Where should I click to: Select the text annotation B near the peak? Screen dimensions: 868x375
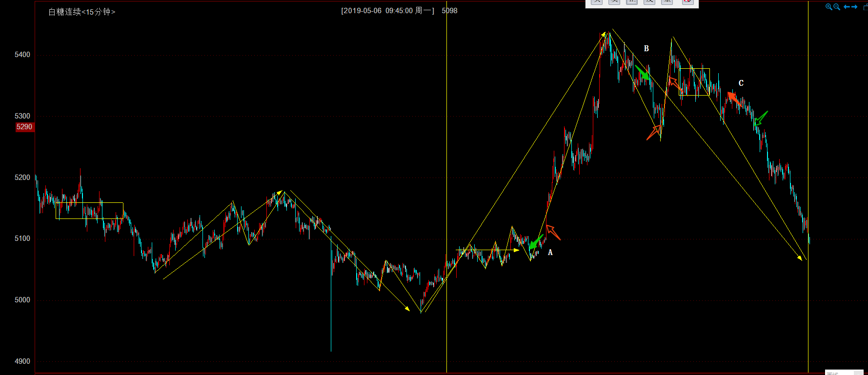tap(646, 49)
